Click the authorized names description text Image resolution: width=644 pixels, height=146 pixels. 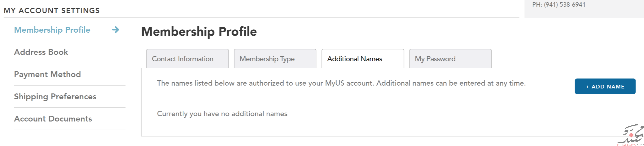coord(341,83)
